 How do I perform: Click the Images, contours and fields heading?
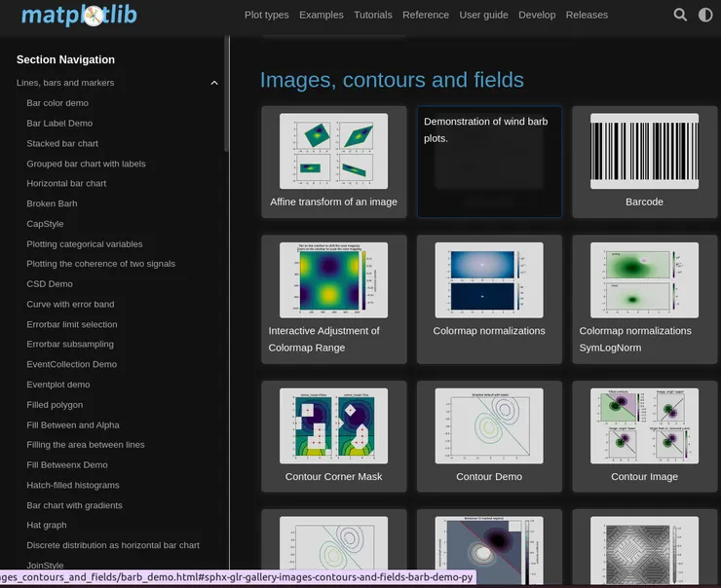point(392,80)
